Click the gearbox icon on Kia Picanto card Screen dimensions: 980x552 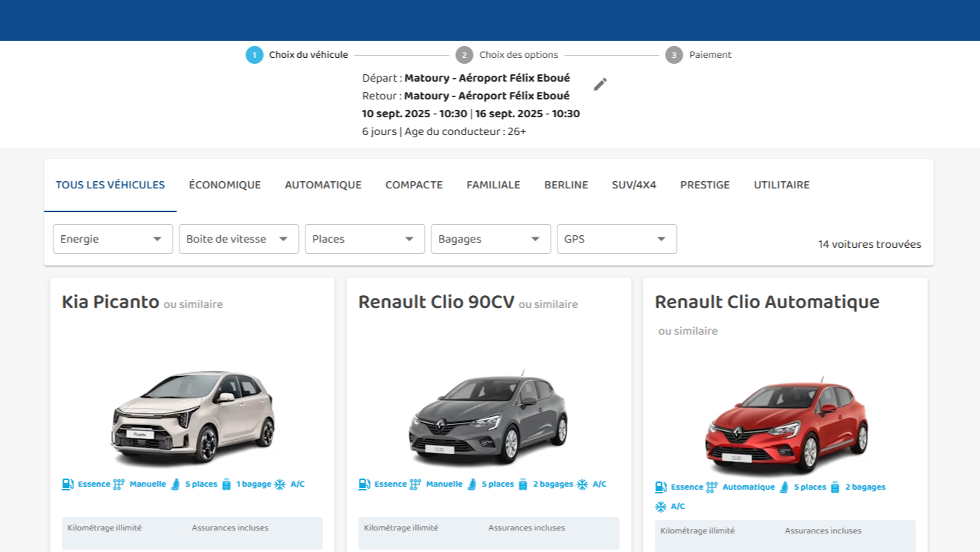pos(119,484)
